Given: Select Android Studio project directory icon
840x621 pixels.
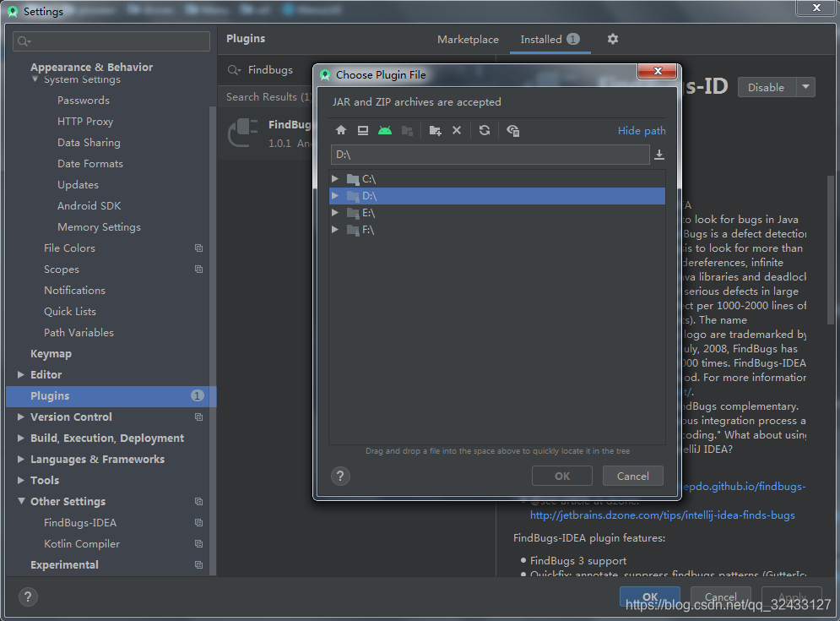Looking at the screenshot, I should pyautogui.click(x=385, y=130).
